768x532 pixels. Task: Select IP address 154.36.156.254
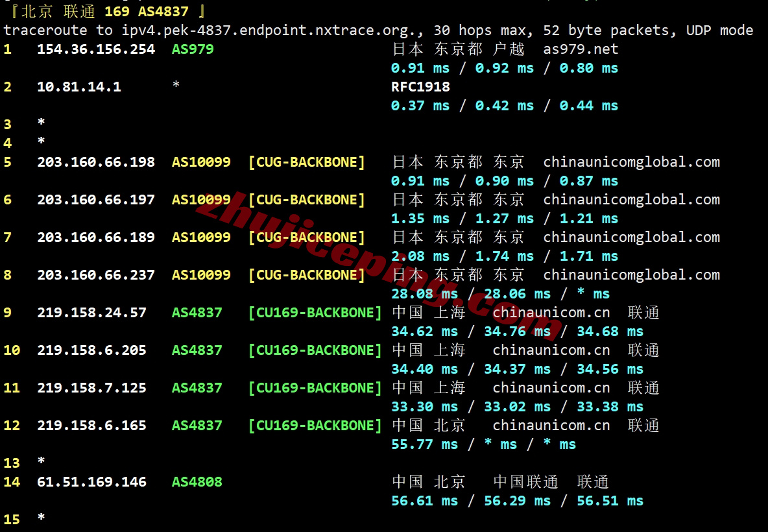[x=96, y=49]
